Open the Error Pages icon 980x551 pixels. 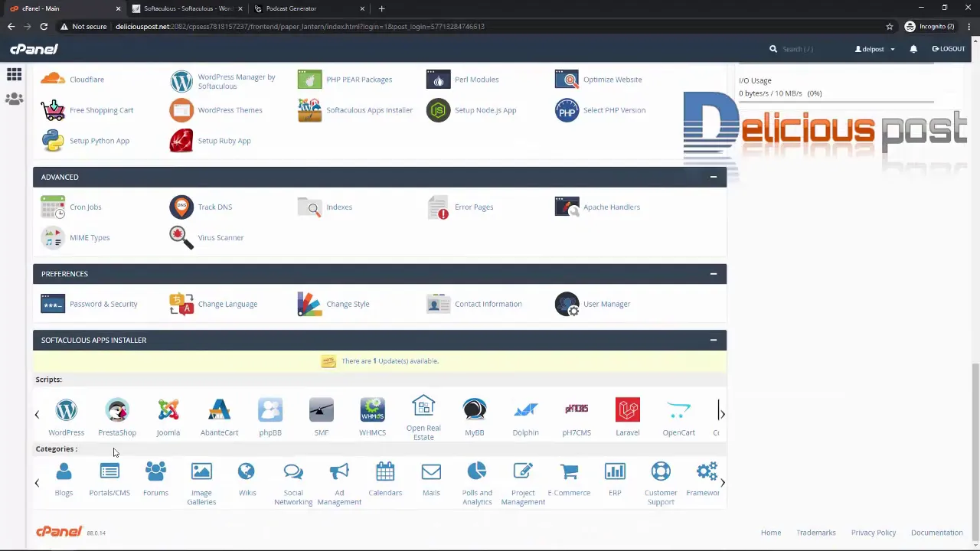(x=439, y=207)
